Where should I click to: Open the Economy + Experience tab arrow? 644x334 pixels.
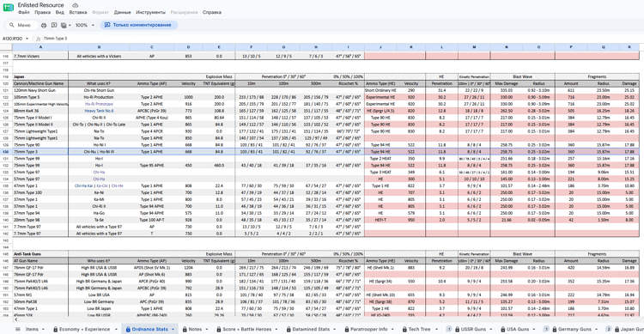116,329
